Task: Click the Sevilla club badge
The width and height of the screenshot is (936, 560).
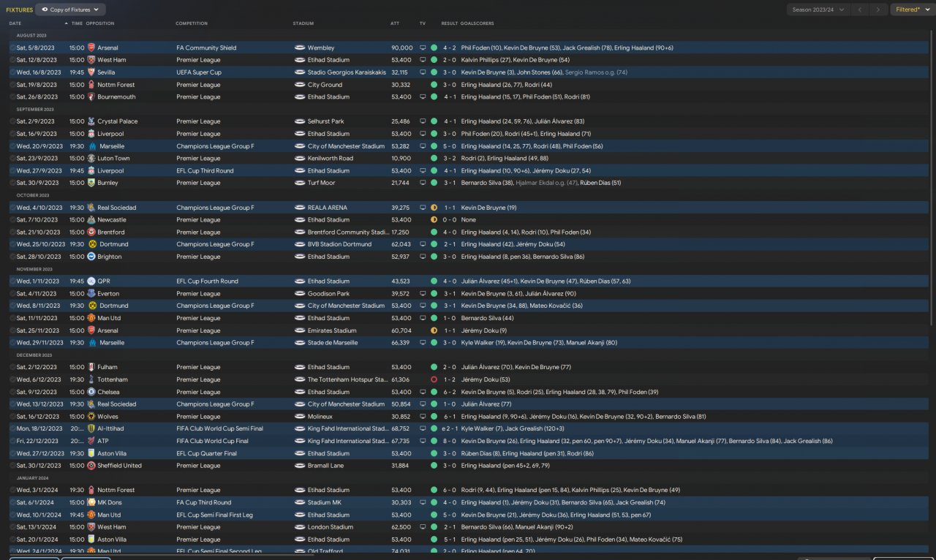Action: [91, 72]
